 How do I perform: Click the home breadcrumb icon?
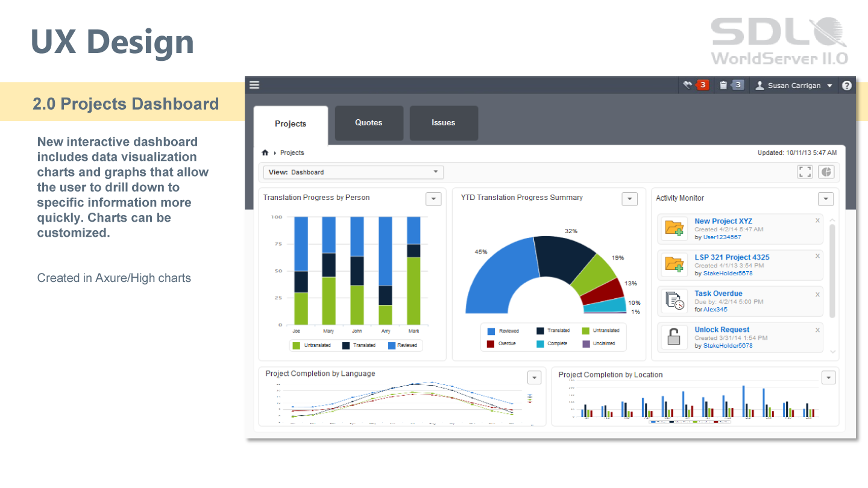265,152
